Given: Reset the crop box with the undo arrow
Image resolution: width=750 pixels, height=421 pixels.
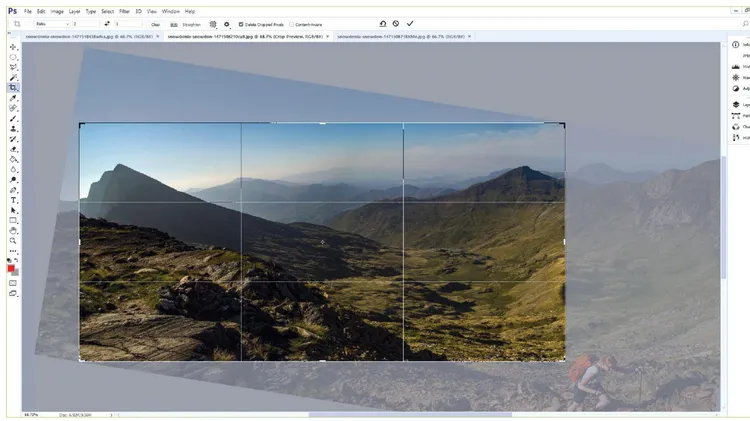Looking at the screenshot, I should pyautogui.click(x=383, y=23).
